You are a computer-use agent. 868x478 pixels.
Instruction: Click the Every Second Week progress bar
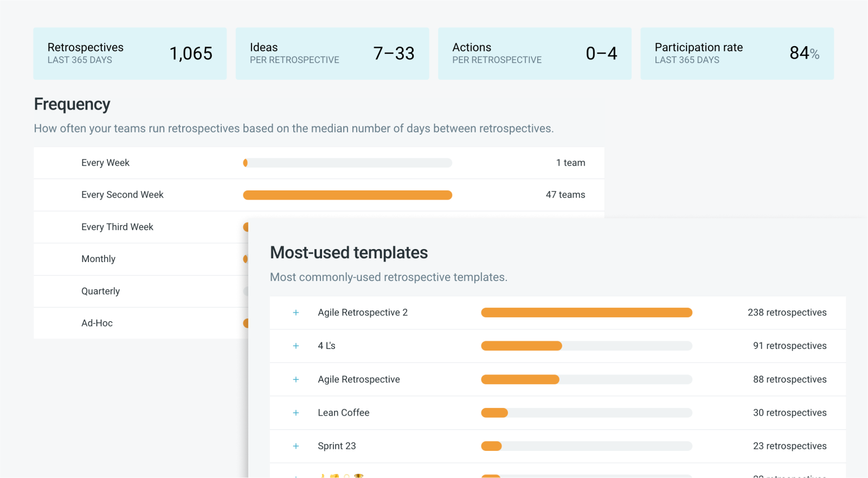pos(348,195)
